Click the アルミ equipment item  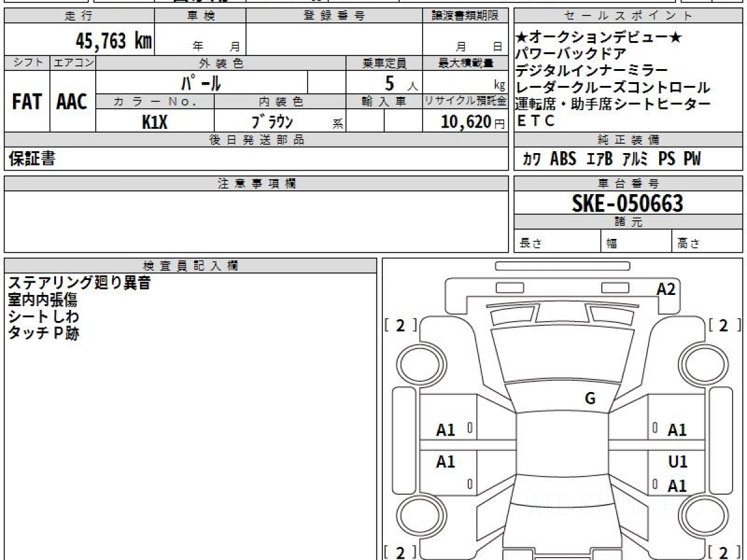(x=636, y=159)
